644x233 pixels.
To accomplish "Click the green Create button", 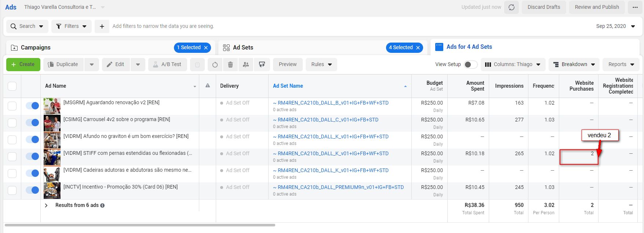I will point(23,65).
